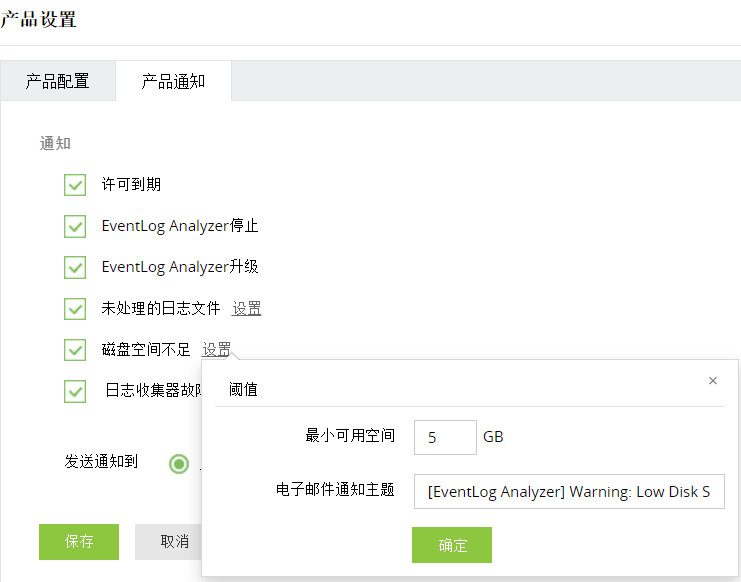Viewport: 741px width, 582px height.
Task: Click the 产品设置 page heading
Action: pyautogui.click(x=38, y=20)
